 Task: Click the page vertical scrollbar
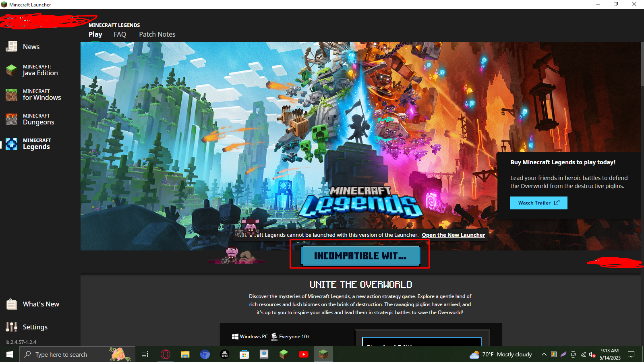click(642, 64)
